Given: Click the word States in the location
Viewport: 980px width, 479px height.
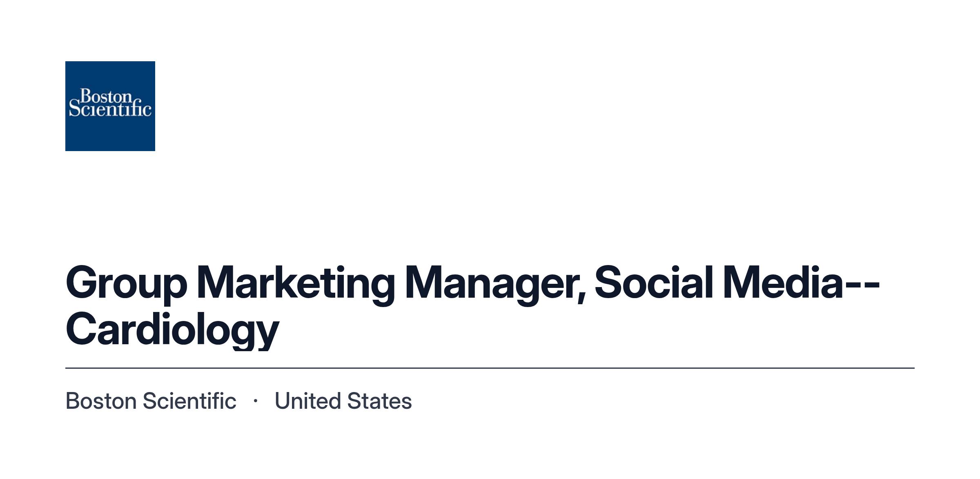Looking at the screenshot, I should point(380,401).
